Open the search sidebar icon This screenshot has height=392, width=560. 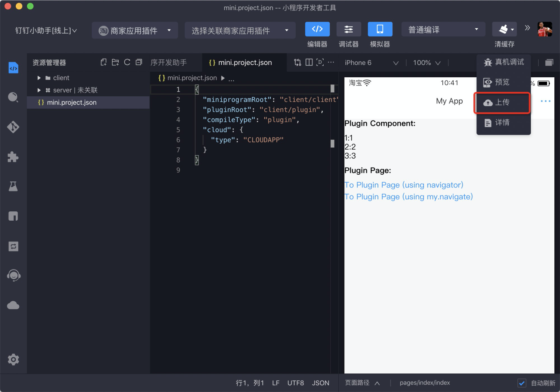click(x=13, y=97)
